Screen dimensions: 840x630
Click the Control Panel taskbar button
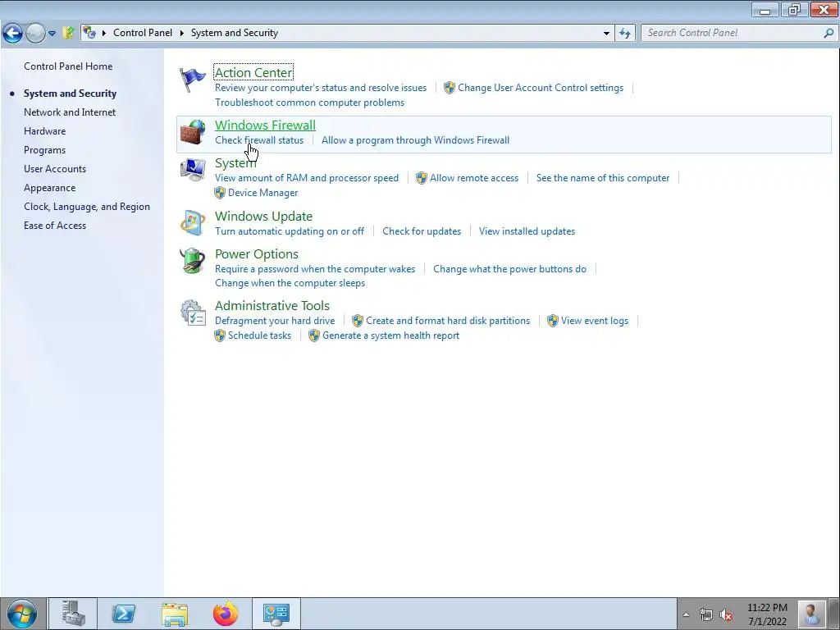pyautogui.click(x=276, y=614)
